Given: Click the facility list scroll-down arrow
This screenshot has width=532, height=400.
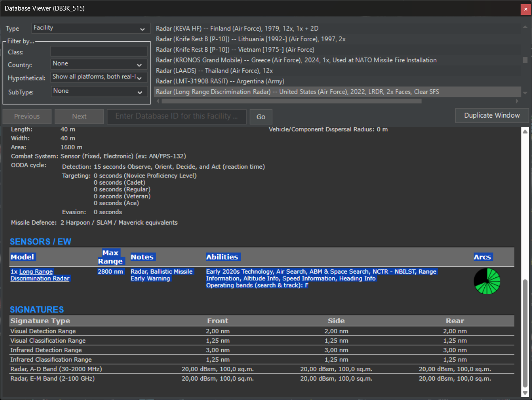Looking at the screenshot, I should (x=525, y=93).
